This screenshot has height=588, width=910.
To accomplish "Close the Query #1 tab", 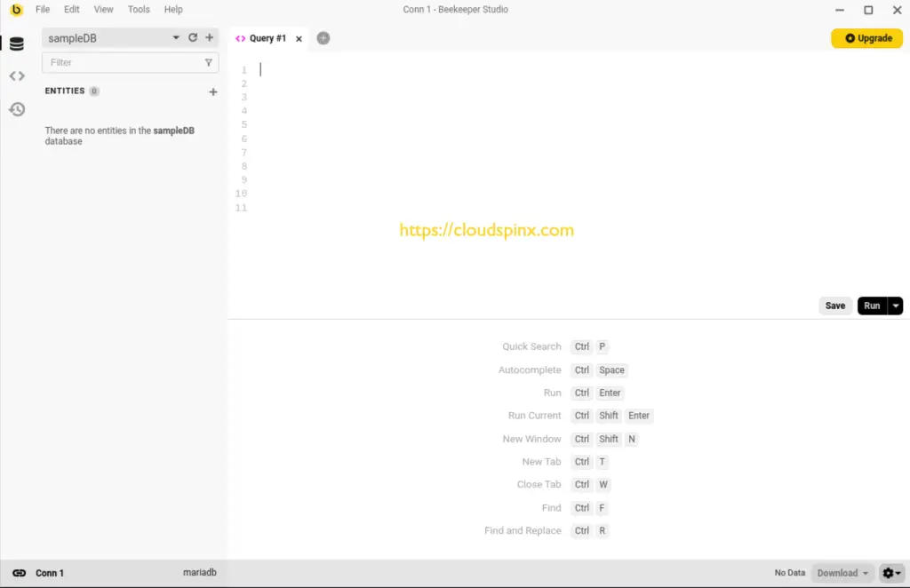I will 298,38.
